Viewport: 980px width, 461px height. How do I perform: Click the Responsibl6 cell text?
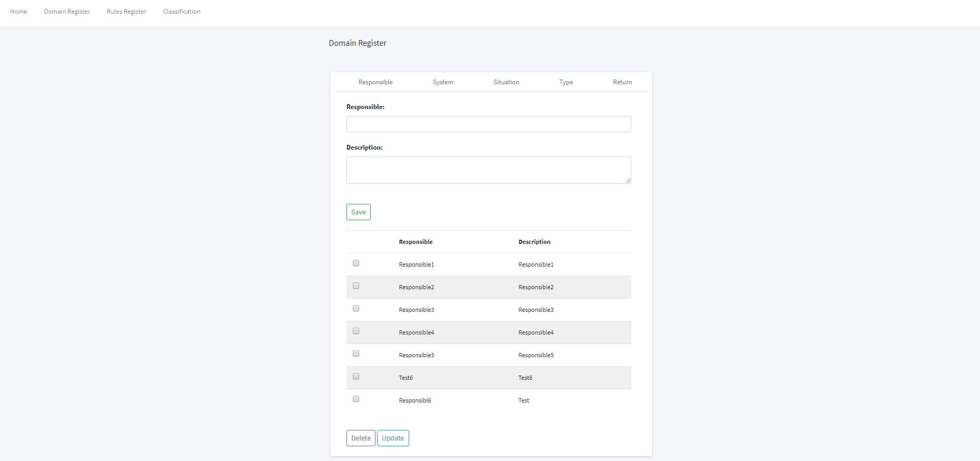[414, 400]
